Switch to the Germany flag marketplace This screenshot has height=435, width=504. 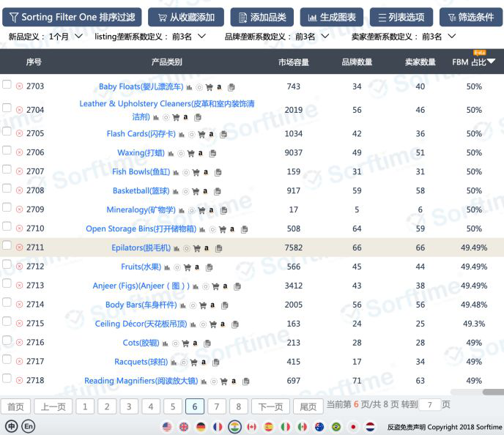pyautogui.click(x=201, y=427)
